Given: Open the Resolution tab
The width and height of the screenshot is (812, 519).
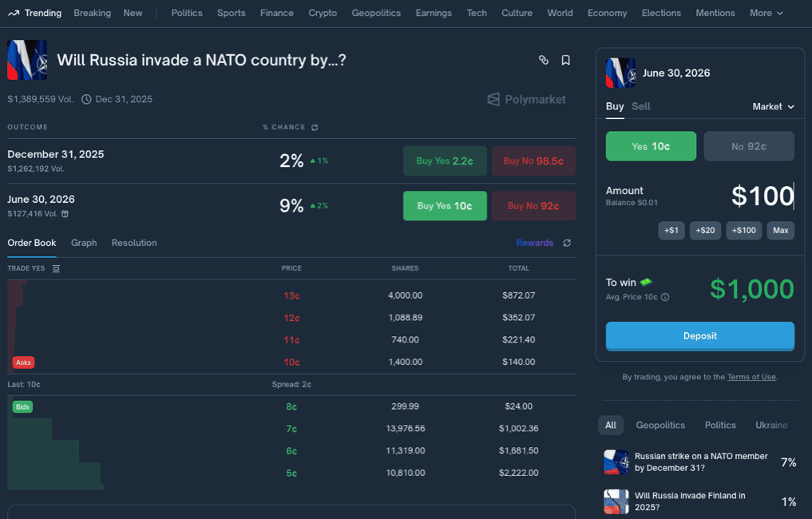Looking at the screenshot, I should [x=134, y=243].
